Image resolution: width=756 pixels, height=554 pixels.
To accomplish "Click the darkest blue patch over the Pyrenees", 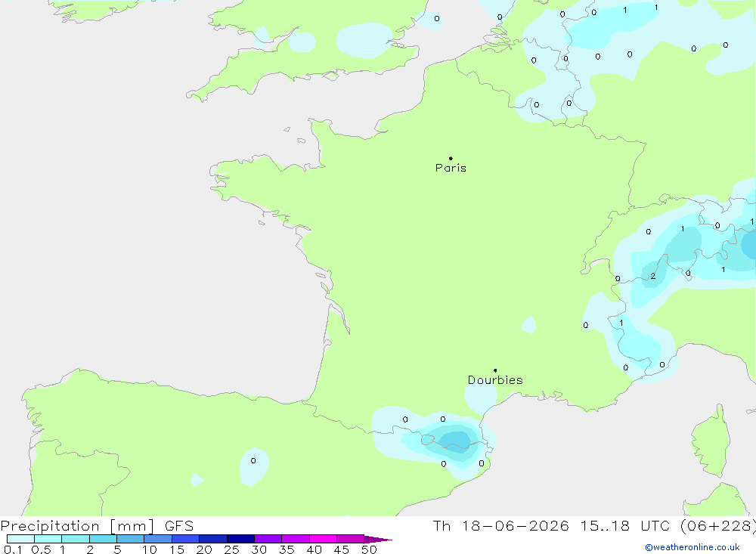I will click(x=454, y=440).
